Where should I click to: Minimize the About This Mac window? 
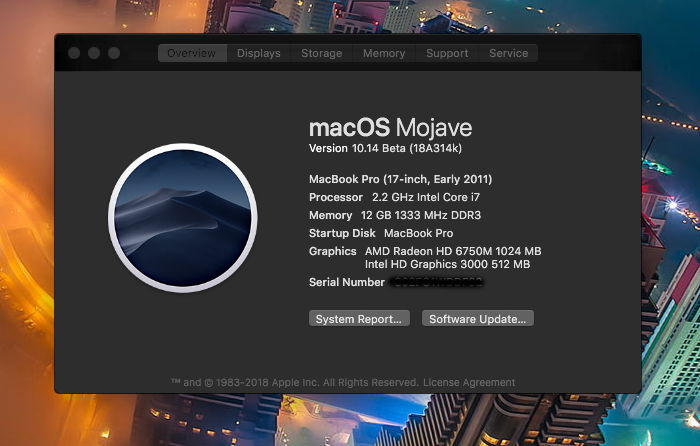pyautogui.click(x=94, y=53)
